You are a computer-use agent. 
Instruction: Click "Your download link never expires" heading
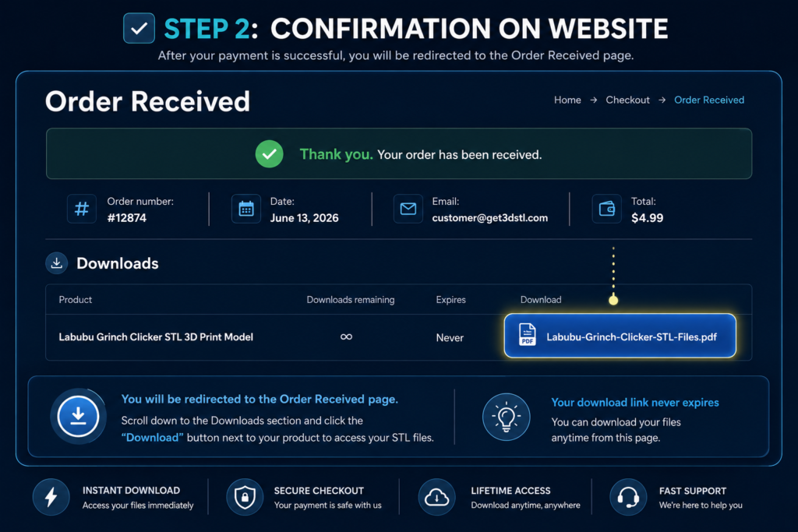pos(635,402)
